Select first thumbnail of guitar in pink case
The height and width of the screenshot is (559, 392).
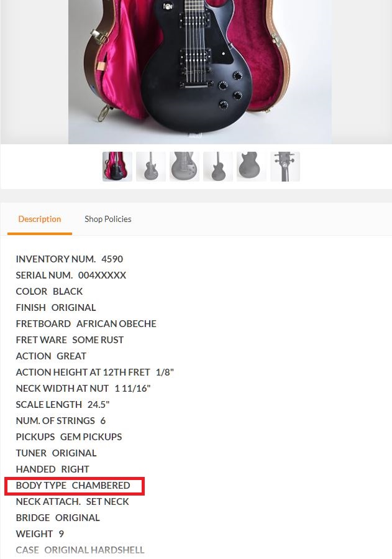pos(117,167)
